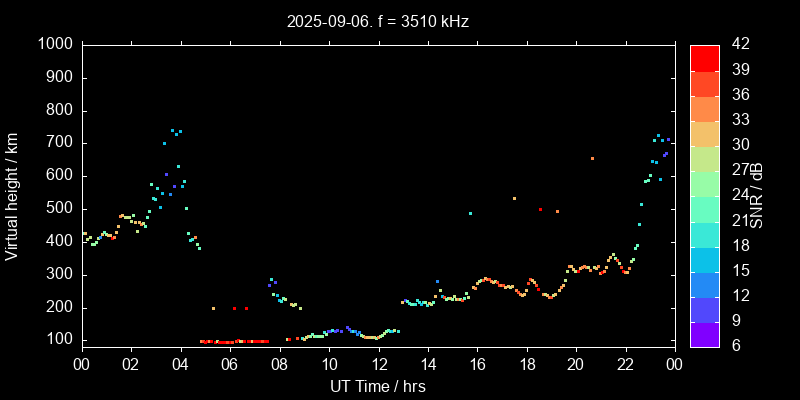Click the 1000 km tick label on y-axis
The width and height of the screenshot is (800, 400).
pos(54,44)
